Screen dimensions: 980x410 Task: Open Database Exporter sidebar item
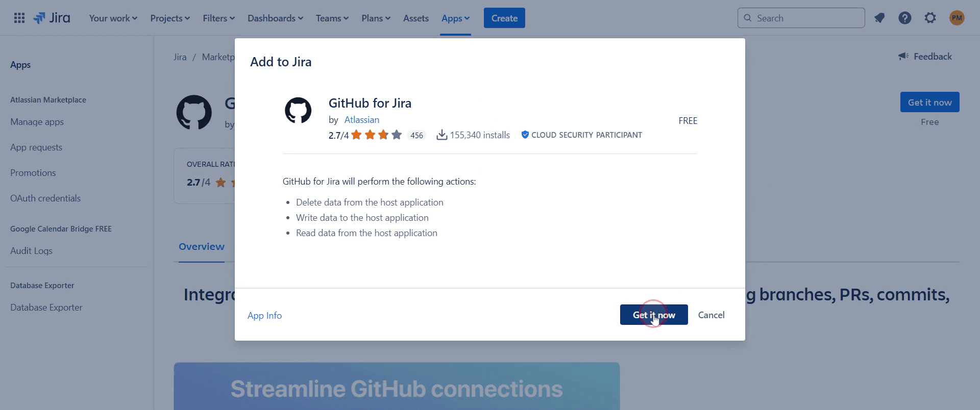[x=46, y=307]
